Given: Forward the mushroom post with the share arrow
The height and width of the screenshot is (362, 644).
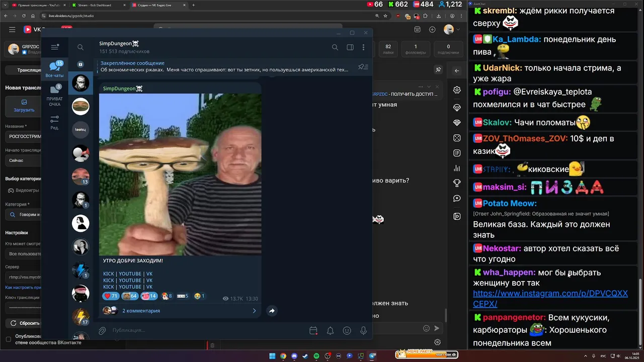Looking at the screenshot, I should click(x=272, y=311).
